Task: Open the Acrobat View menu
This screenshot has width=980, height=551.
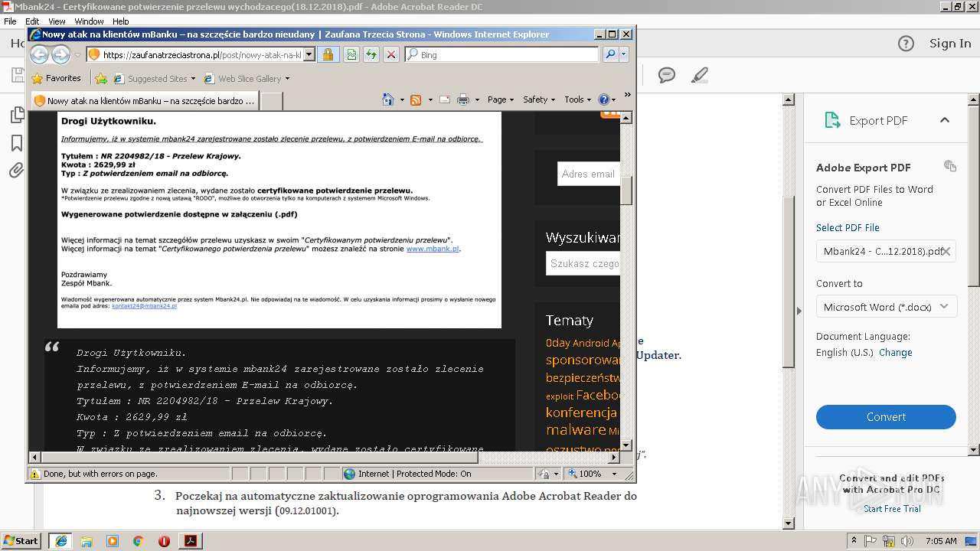Action: [57, 21]
